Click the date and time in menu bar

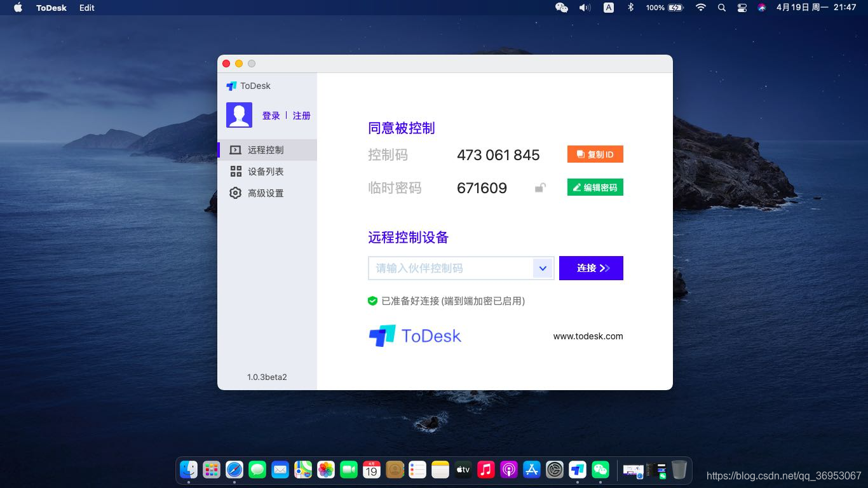pos(816,8)
